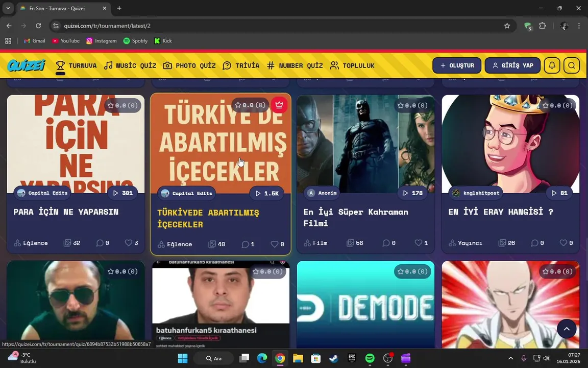This screenshot has height=368, width=588.
Task: Click the address bar URL
Action: [107, 26]
